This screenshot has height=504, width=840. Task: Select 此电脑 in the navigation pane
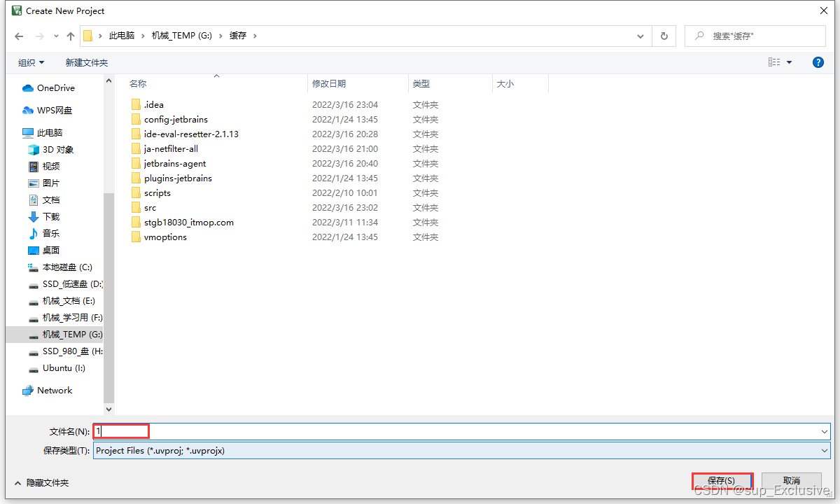coord(43,132)
